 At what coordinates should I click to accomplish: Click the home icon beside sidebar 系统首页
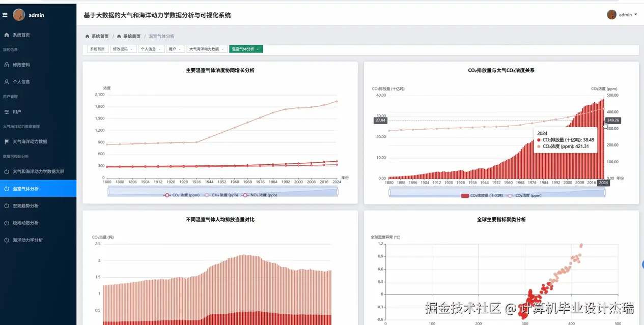pyautogui.click(x=7, y=35)
